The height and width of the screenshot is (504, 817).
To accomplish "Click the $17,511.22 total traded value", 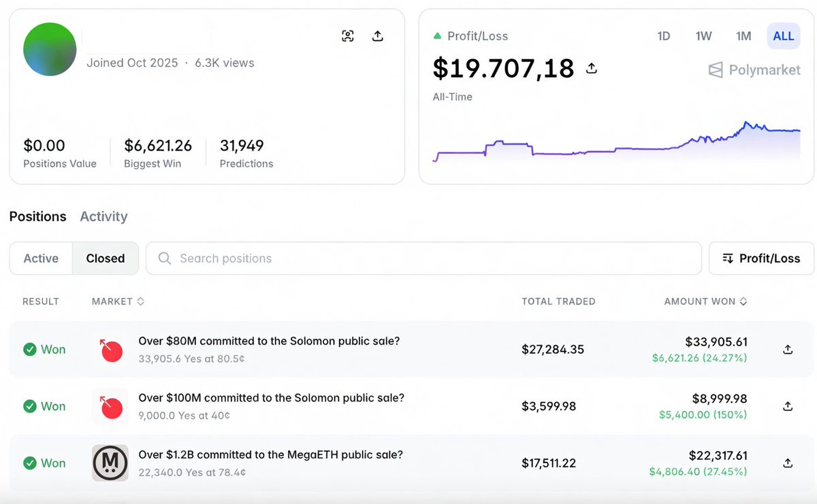I will (x=549, y=463).
